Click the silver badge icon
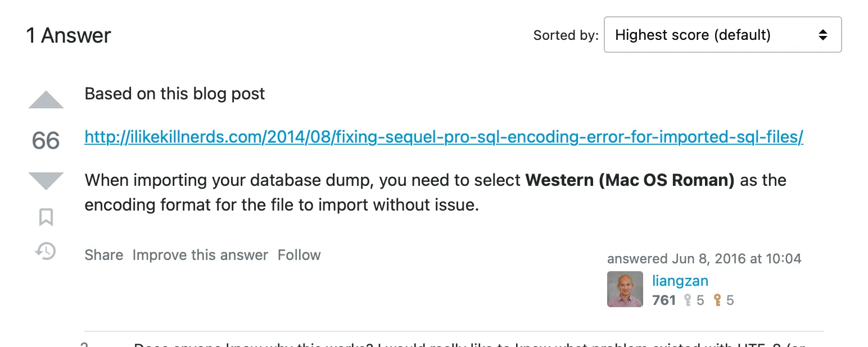The width and height of the screenshot is (868, 347). click(687, 300)
